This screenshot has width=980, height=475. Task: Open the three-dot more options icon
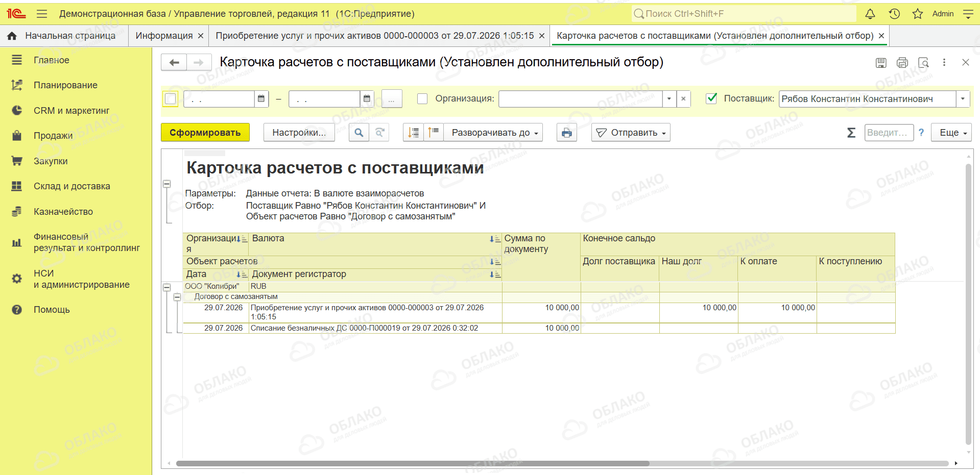[944, 62]
